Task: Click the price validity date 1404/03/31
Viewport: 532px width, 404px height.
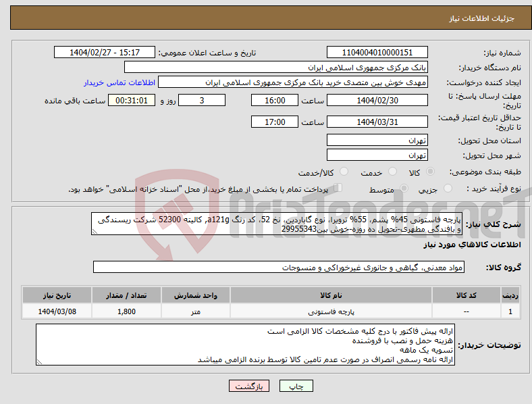Action: click(x=377, y=122)
